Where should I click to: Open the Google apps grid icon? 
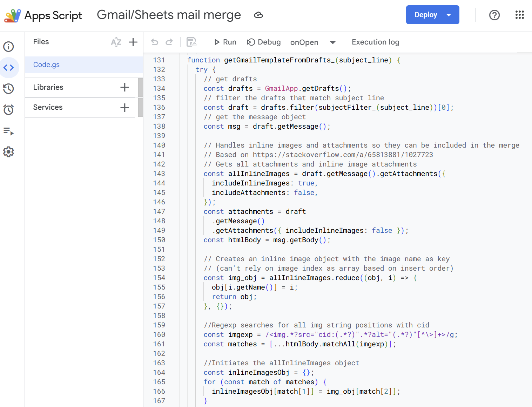click(520, 15)
